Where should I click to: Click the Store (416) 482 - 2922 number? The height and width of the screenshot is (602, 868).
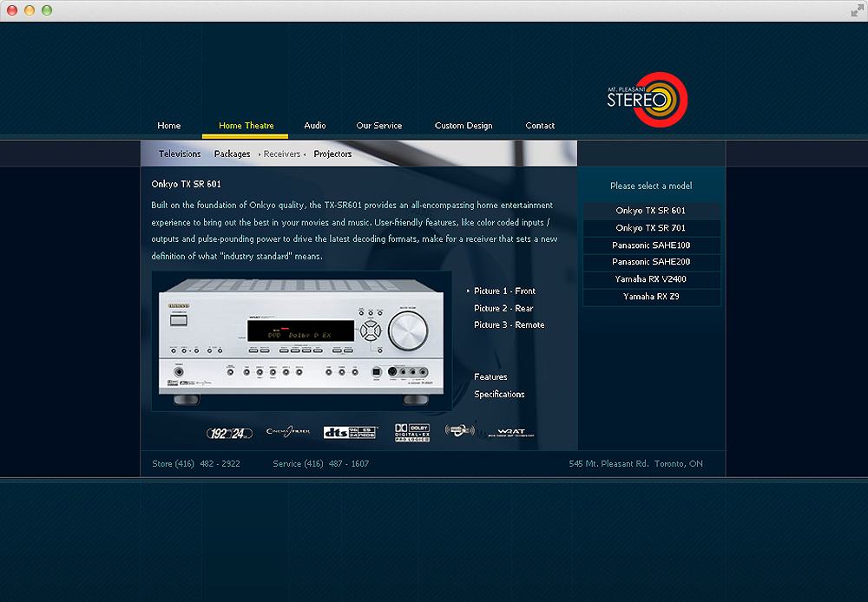(x=196, y=464)
